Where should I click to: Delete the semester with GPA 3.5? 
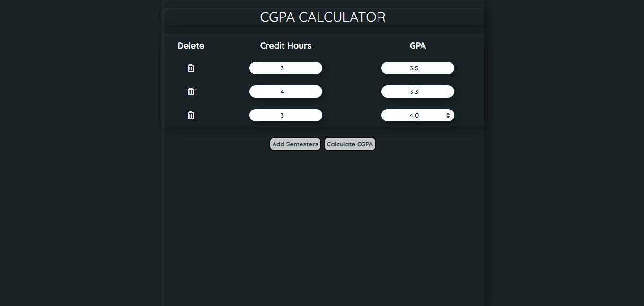click(x=191, y=68)
